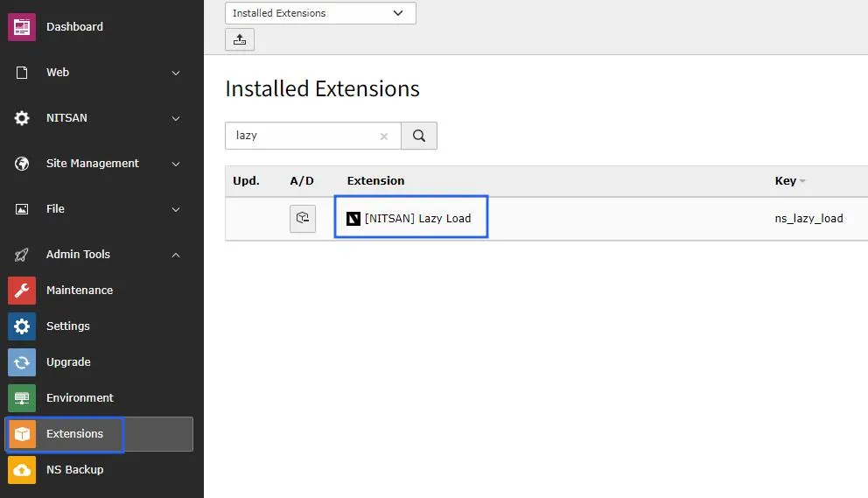
Task: Click the A/D column header
Action: pyautogui.click(x=302, y=180)
